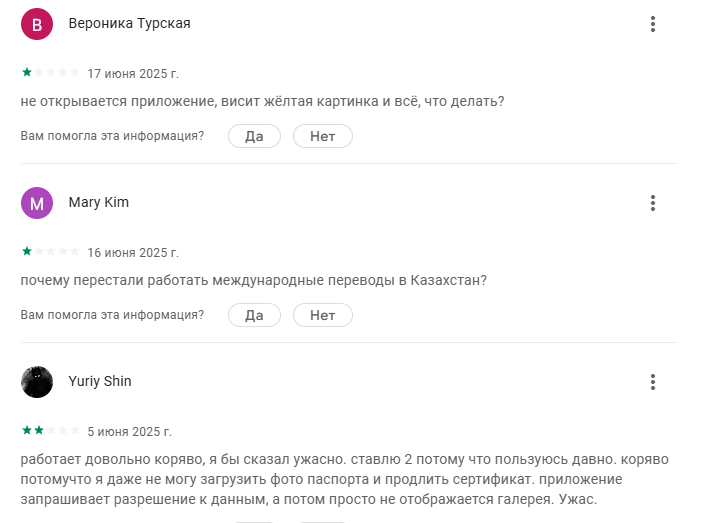Click Вероника Турская's profile avatar

point(37,25)
